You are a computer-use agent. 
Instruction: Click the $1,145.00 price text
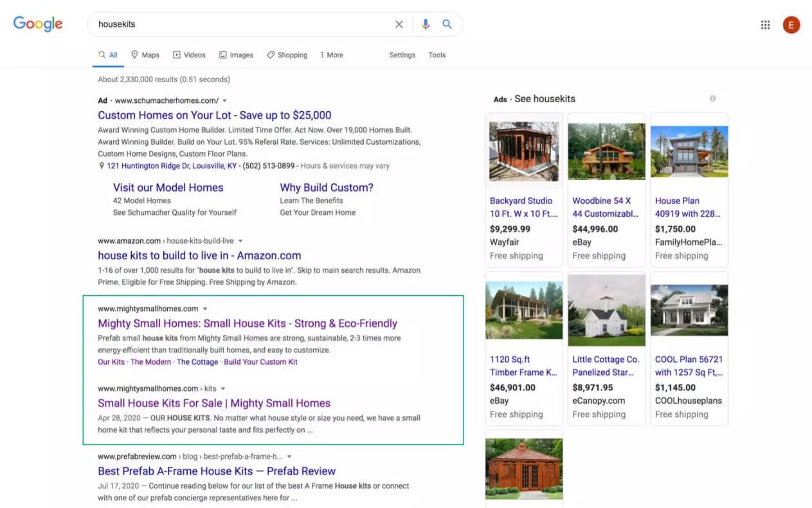(675, 388)
